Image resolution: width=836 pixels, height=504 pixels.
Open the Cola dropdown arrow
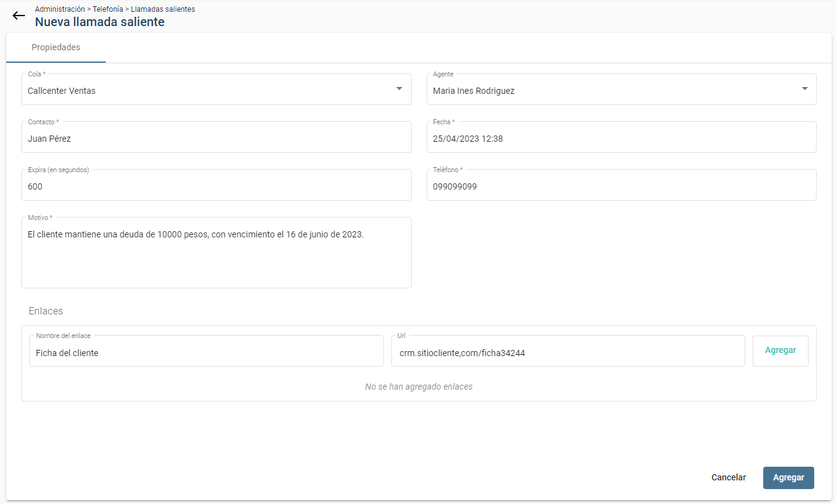coord(399,89)
